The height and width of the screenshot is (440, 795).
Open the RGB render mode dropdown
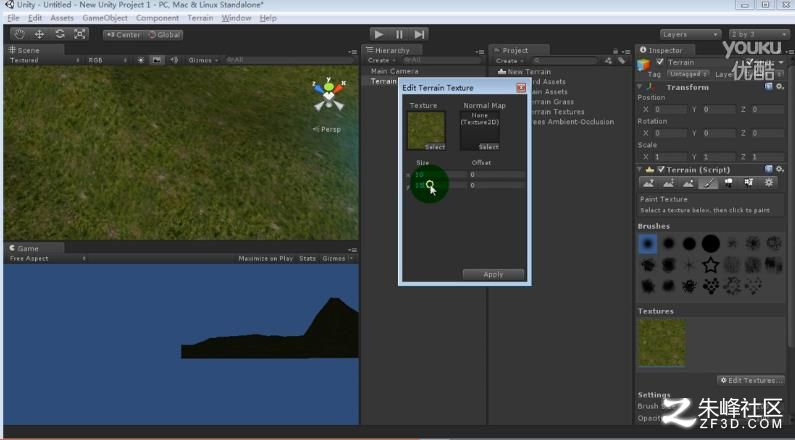[108, 60]
